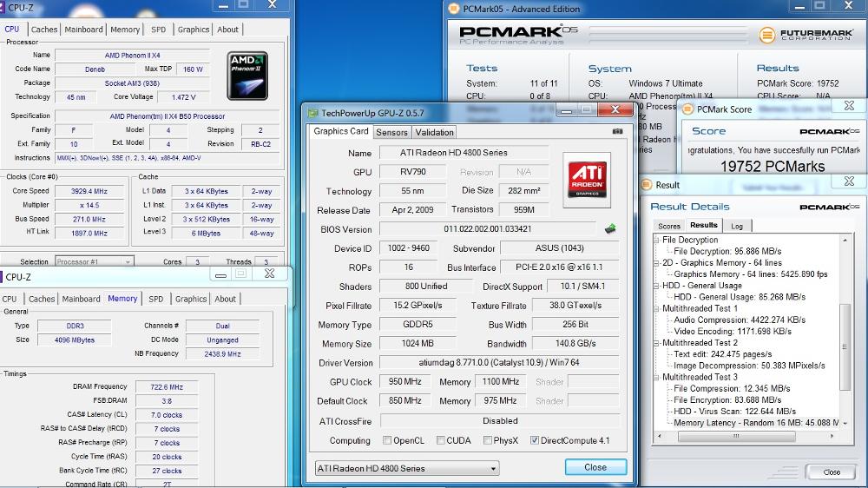Click the scroll-down arrow in Result Details

845,423
